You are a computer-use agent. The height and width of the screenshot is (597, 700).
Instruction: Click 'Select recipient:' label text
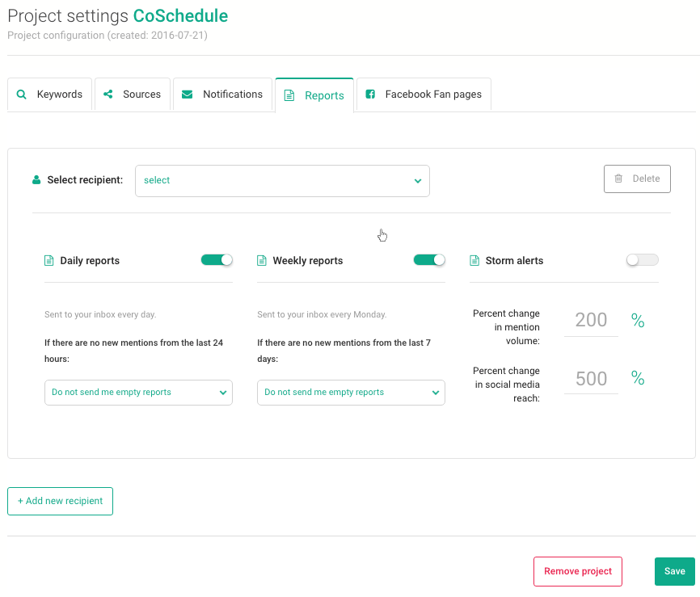[85, 180]
